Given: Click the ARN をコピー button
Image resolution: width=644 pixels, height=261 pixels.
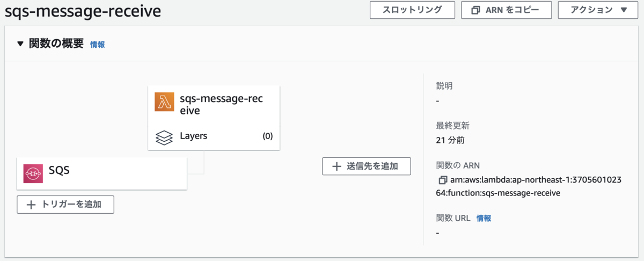Looking at the screenshot, I should (x=507, y=10).
